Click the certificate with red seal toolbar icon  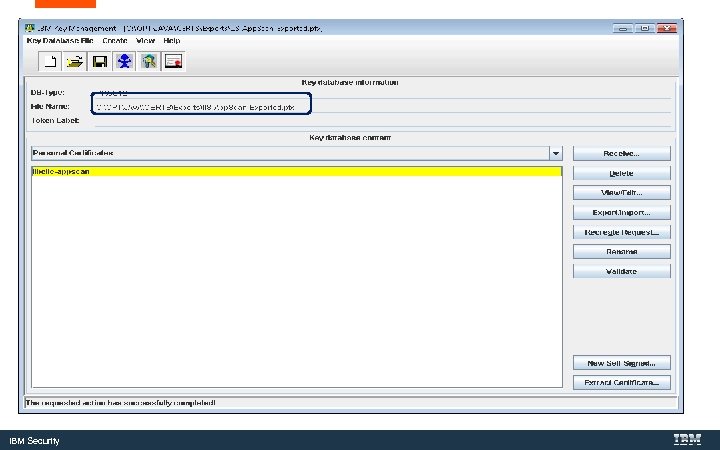[x=174, y=61]
